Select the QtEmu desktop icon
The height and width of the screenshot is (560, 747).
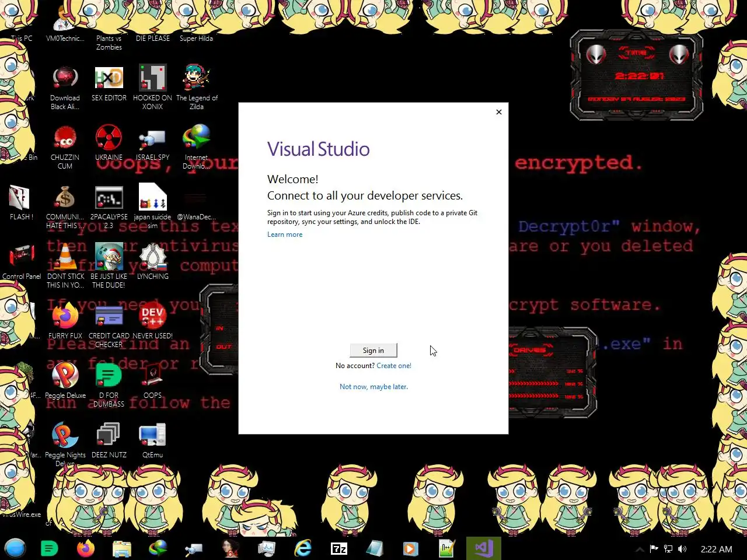(x=152, y=440)
